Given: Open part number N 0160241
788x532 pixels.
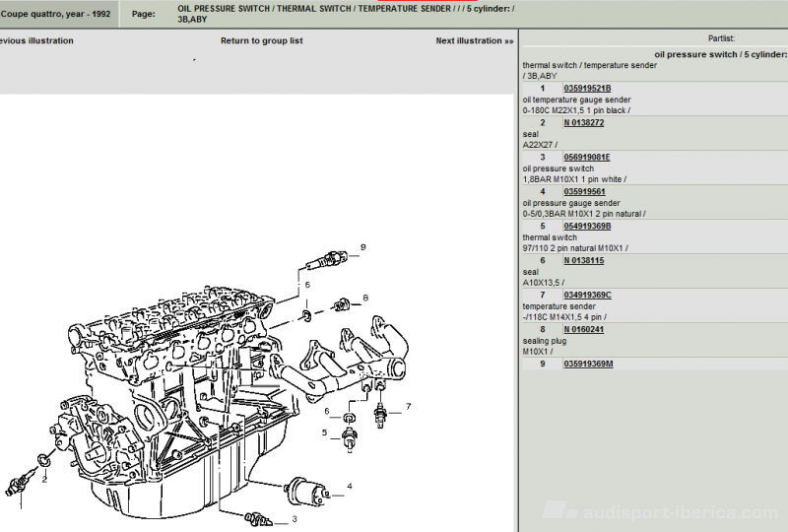Looking at the screenshot, I should point(583,329).
